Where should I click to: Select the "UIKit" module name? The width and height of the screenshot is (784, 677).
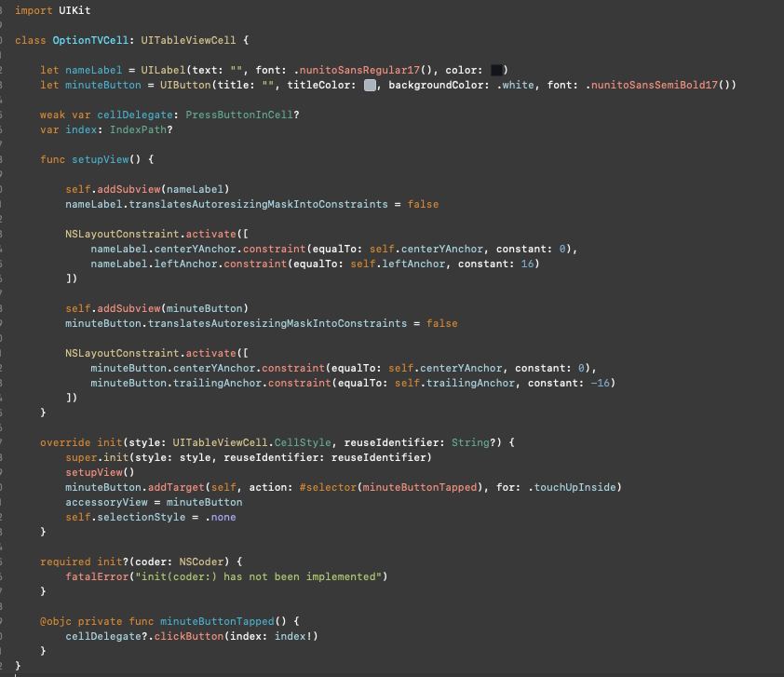[x=74, y=10]
